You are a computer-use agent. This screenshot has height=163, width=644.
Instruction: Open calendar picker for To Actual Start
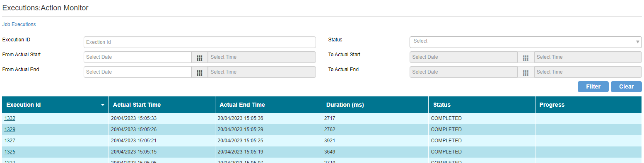click(x=526, y=57)
